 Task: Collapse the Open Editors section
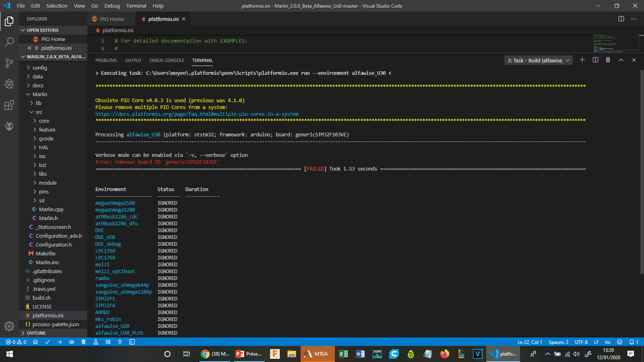pyautogui.click(x=53, y=30)
